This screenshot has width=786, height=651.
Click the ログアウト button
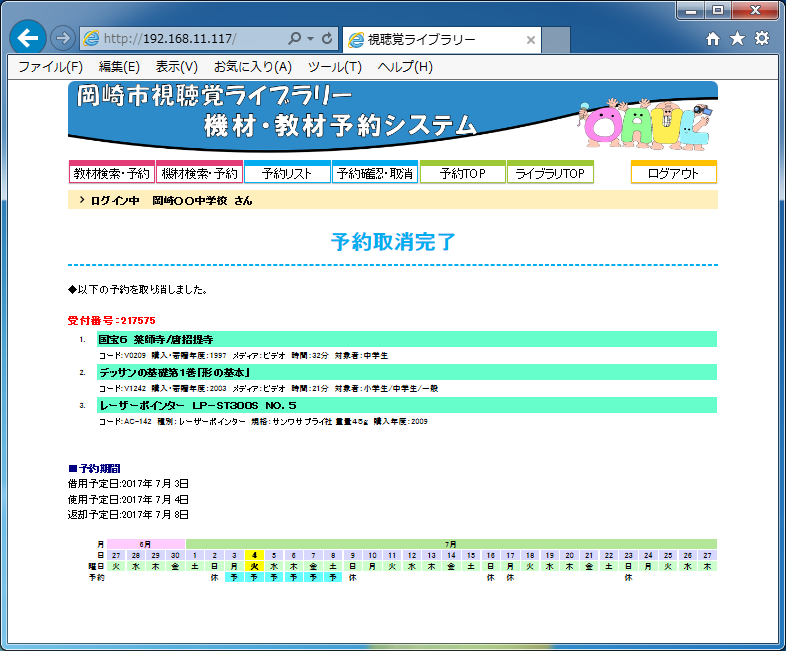(x=673, y=173)
